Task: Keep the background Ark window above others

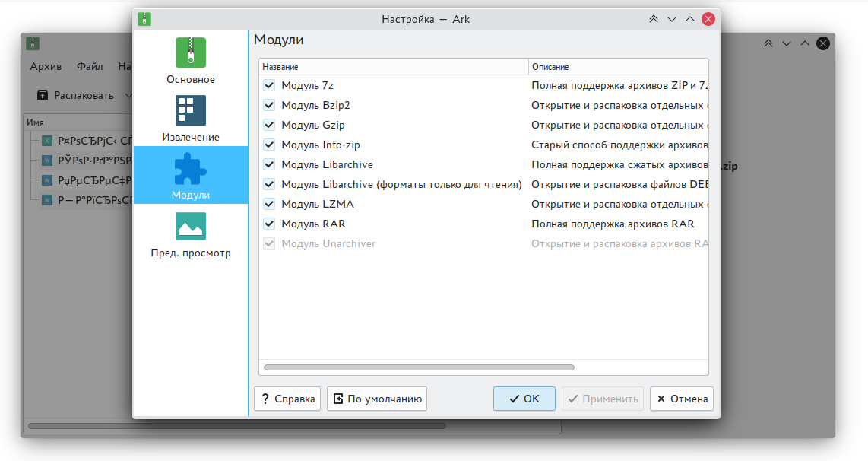Action: point(768,43)
